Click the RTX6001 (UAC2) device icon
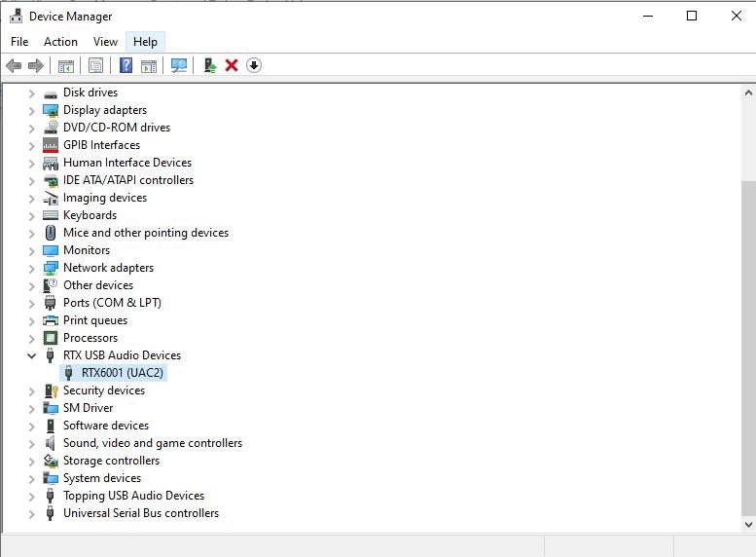Image resolution: width=756 pixels, height=557 pixels. point(68,373)
